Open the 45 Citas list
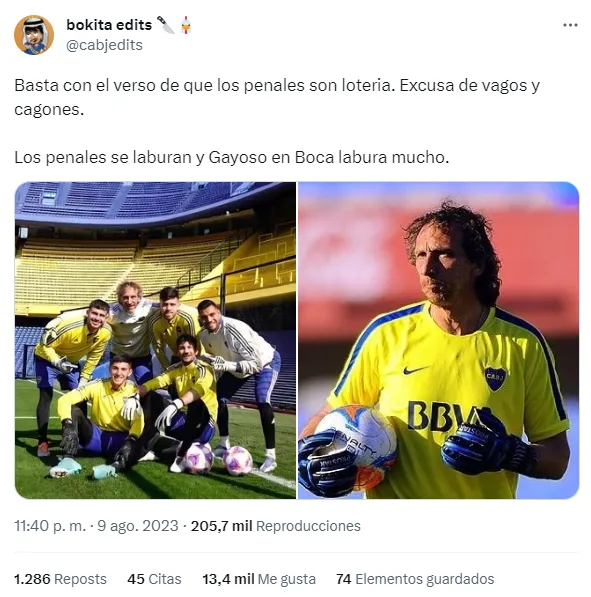Screen dimensions: 591x597 coord(154,579)
